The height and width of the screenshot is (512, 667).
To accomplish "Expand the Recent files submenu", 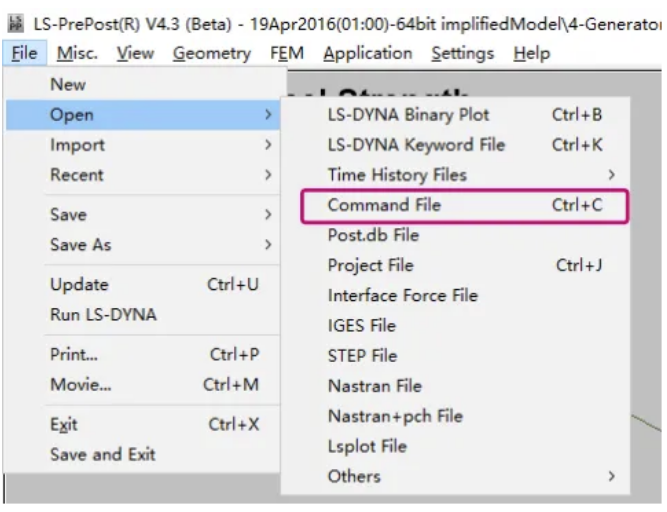I will [x=143, y=175].
